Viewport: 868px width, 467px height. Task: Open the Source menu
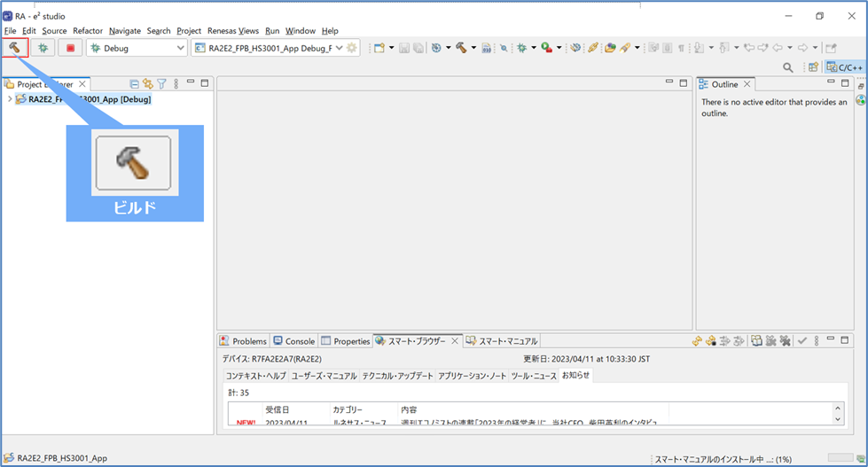(x=54, y=31)
